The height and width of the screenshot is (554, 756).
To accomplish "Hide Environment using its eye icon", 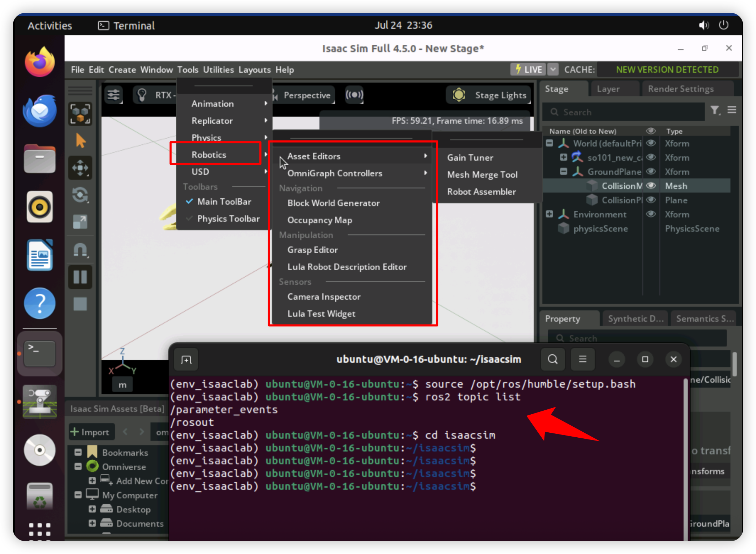I will point(651,214).
